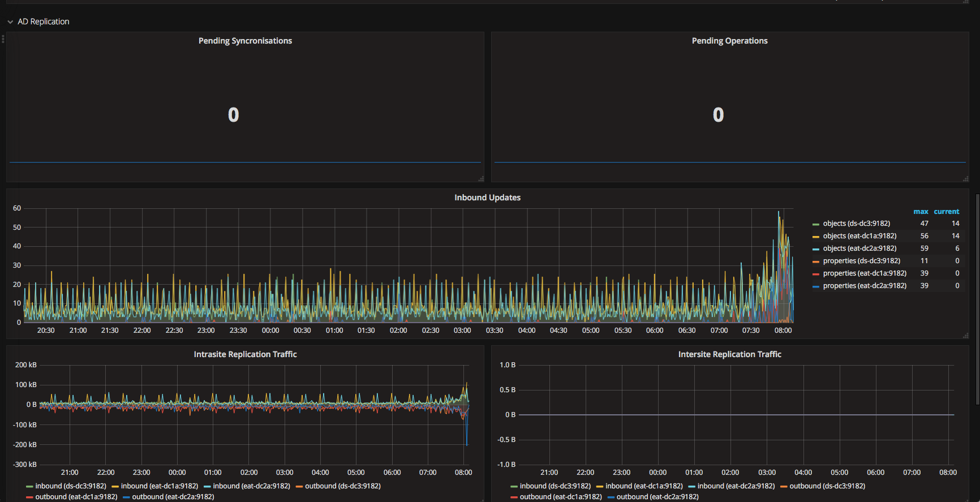Click the Intersite Replication Traffic panel title
Viewport: 980px width, 502px height.
click(x=729, y=354)
